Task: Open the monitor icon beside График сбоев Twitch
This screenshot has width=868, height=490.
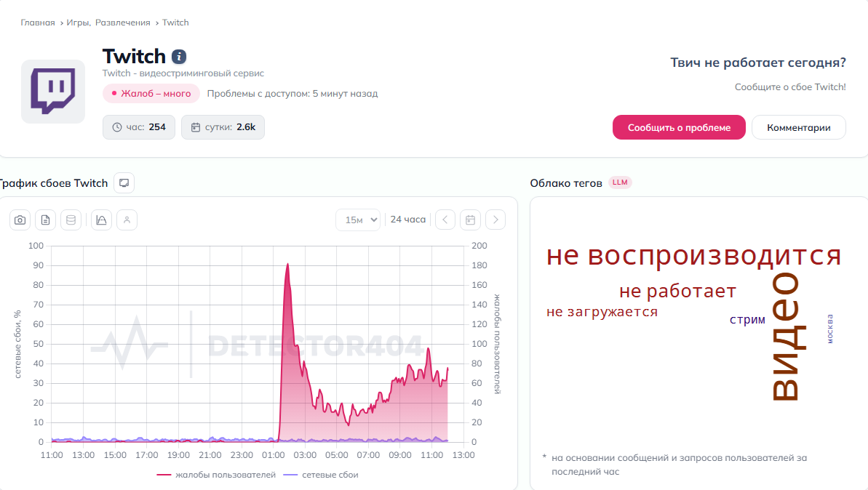Action: coord(124,183)
